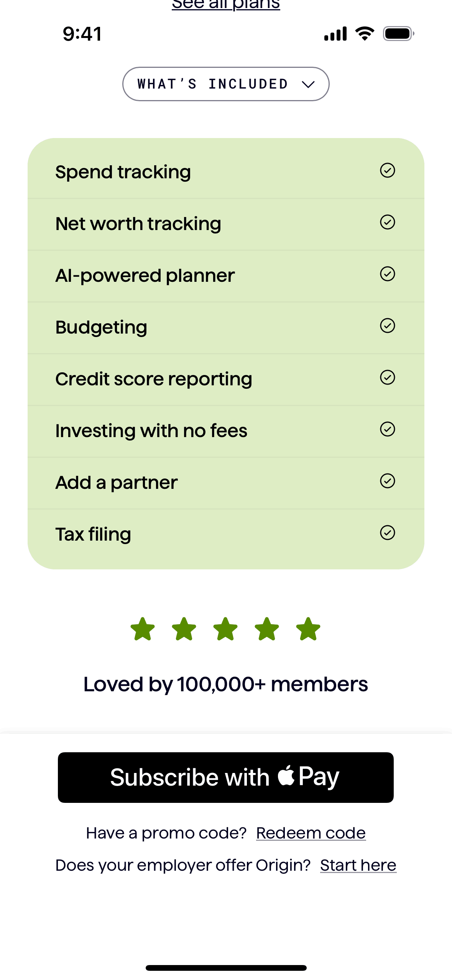Tap the Tax filing checkmark icon

tap(387, 533)
